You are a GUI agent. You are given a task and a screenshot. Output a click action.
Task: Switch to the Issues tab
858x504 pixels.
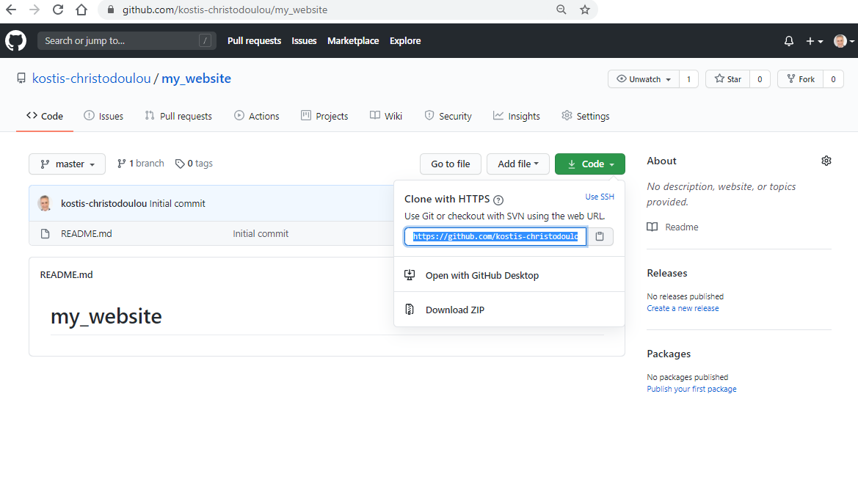(103, 116)
